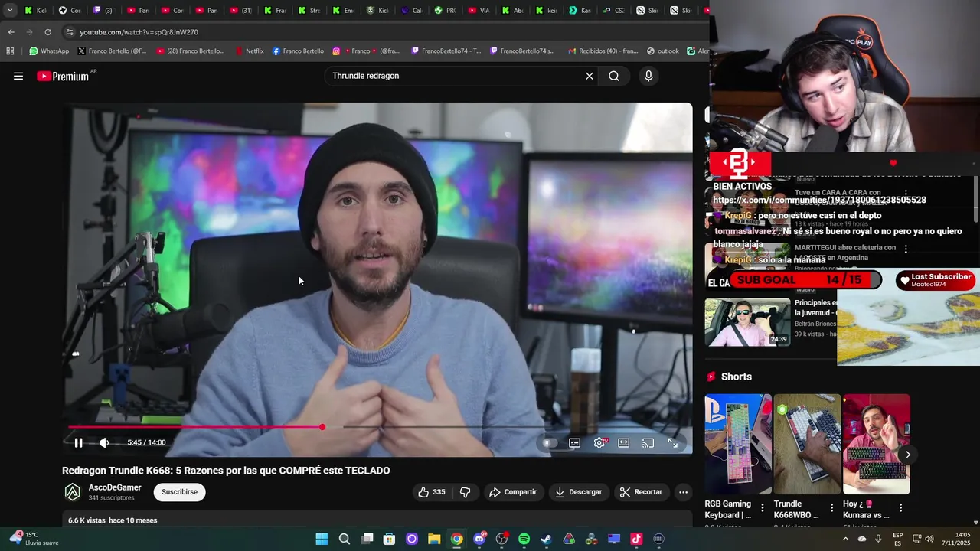Screen dimensions: 980x551
Task: Open options for MARTITEGUI cafeteria video
Action: [906, 249]
